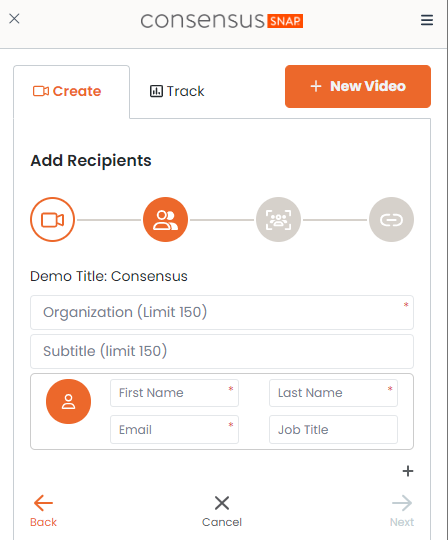Click the video camera step circle
Viewport: 448px width, 540px height.
(x=52, y=219)
